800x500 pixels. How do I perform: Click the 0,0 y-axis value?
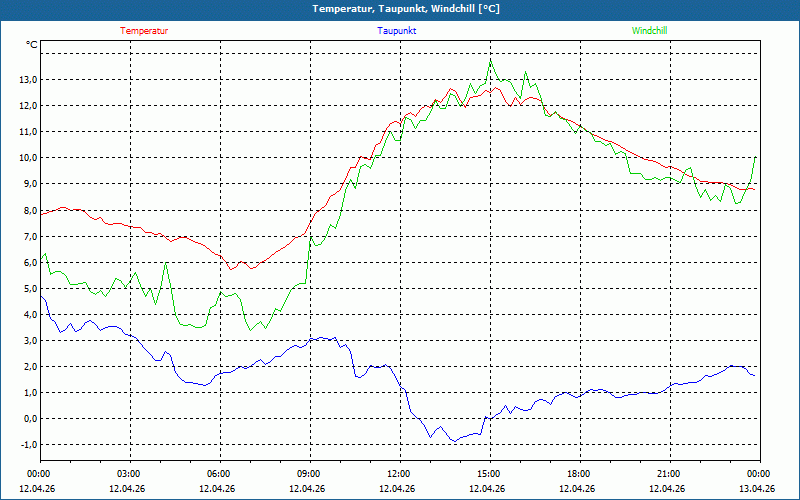pos(30,418)
